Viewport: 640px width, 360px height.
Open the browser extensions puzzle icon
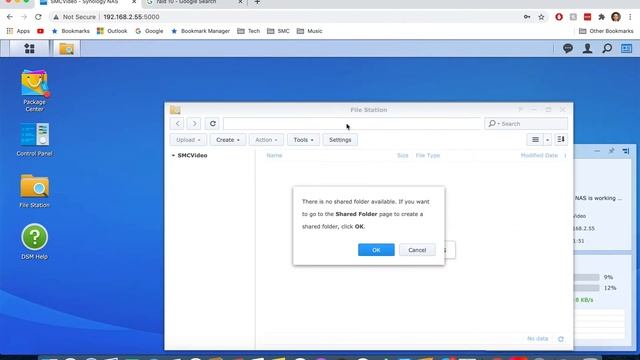[x=601, y=17]
